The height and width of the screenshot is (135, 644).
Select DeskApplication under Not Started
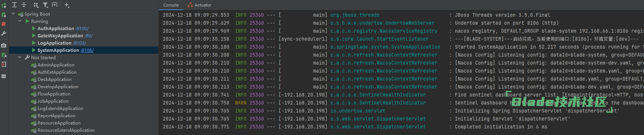click(55, 79)
